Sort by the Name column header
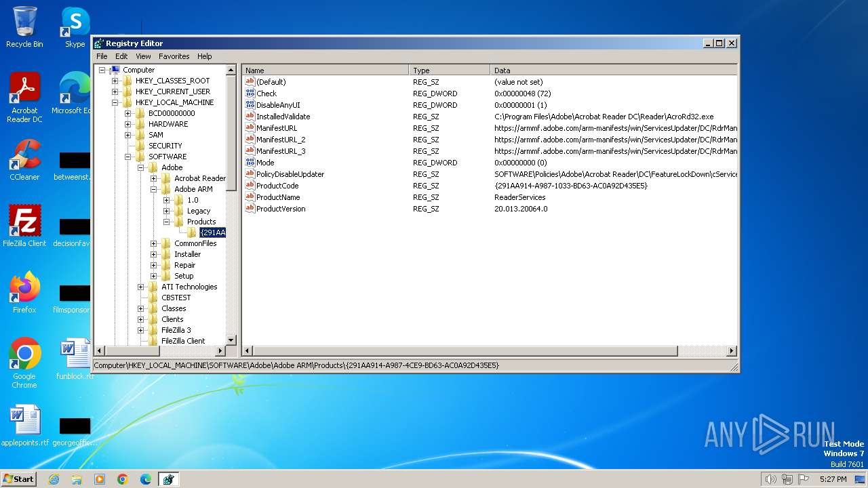Image resolution: width=868 pixels, height=488 pixels. 325,70
